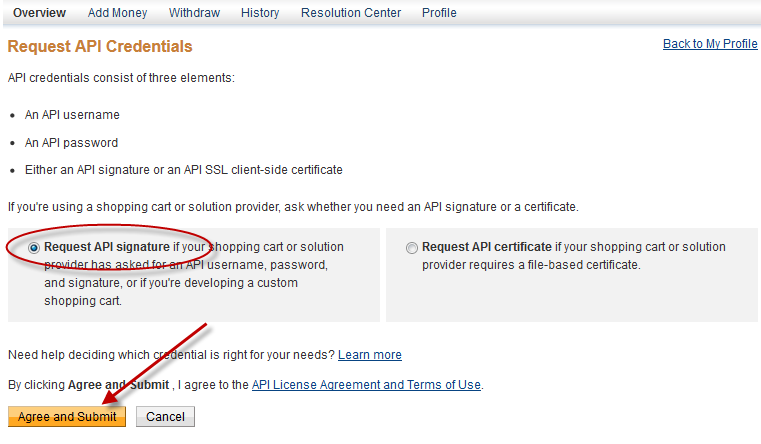Viewport: 761px width, 444px height.
Task: Click the shopping cart or solution provider sentence
Action: [292, 207]
